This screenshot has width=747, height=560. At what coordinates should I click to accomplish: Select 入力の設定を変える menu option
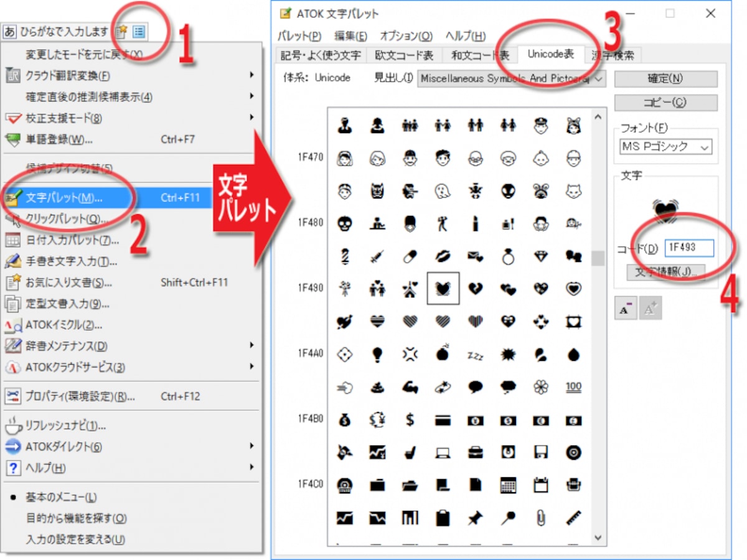pos(75,539)
